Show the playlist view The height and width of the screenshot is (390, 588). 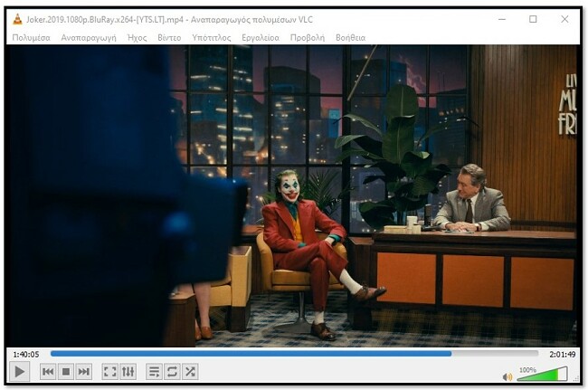pyautogui.click(x=154, y=372)
